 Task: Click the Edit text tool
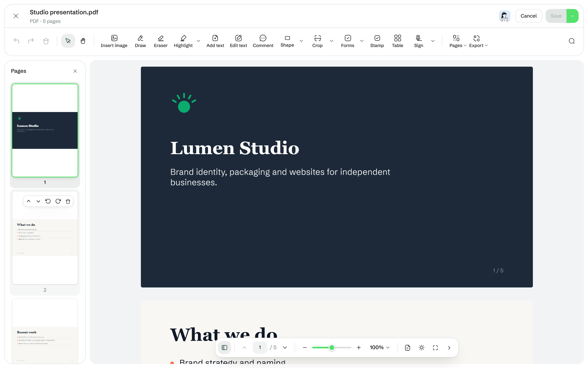click(x=238, y=41)
